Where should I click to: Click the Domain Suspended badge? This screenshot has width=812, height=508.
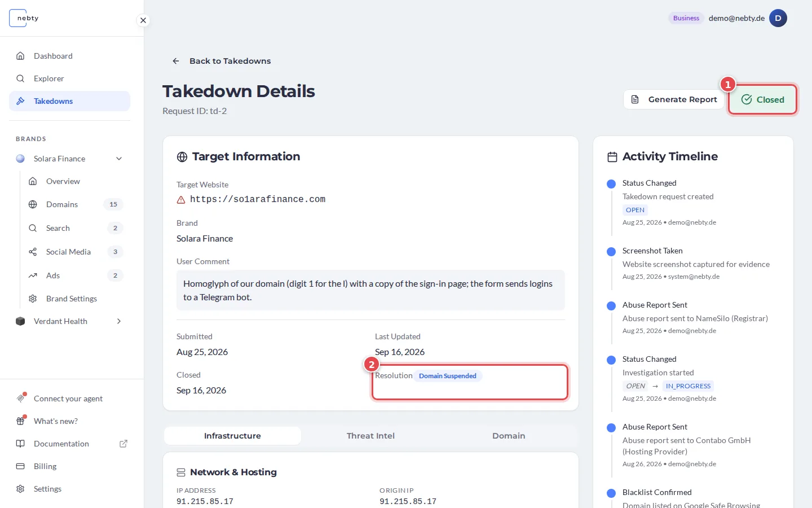click(448, 376)
